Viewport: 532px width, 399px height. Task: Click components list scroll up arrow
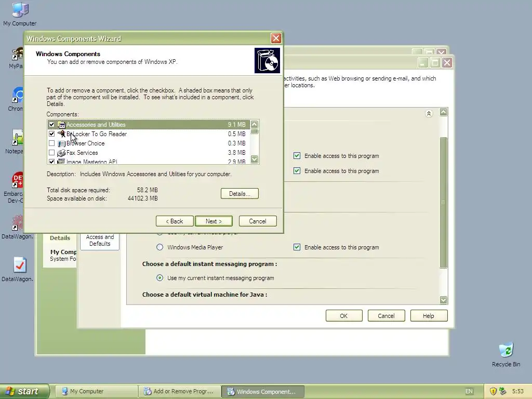255,124
